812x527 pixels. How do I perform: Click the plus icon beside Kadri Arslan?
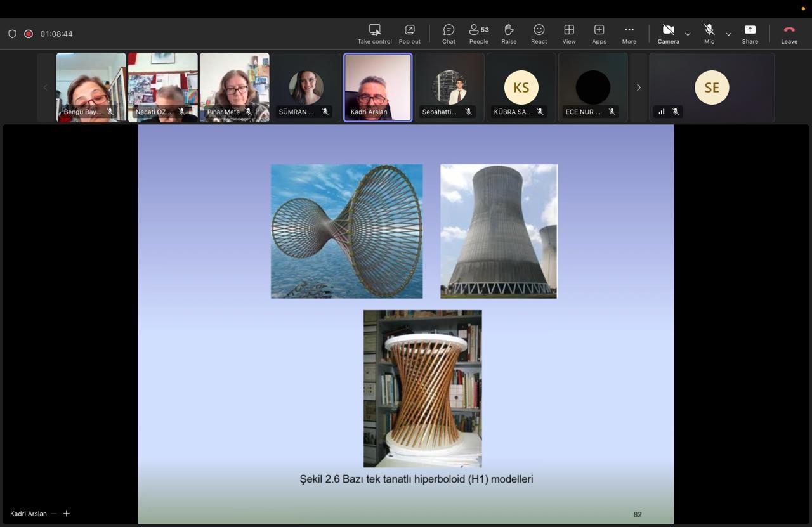coord(66,513)
